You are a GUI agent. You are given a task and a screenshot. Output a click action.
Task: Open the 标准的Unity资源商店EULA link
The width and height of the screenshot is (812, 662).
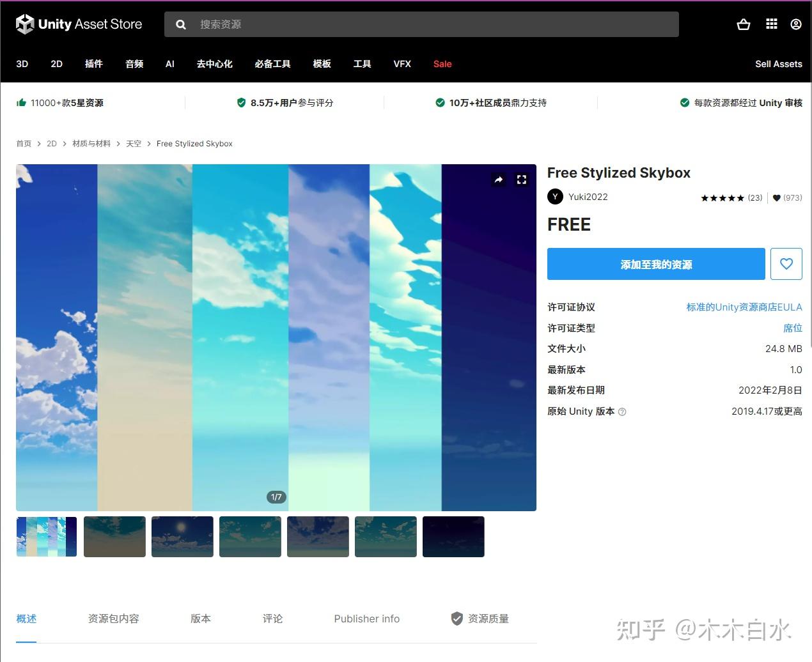click(744, 307)
